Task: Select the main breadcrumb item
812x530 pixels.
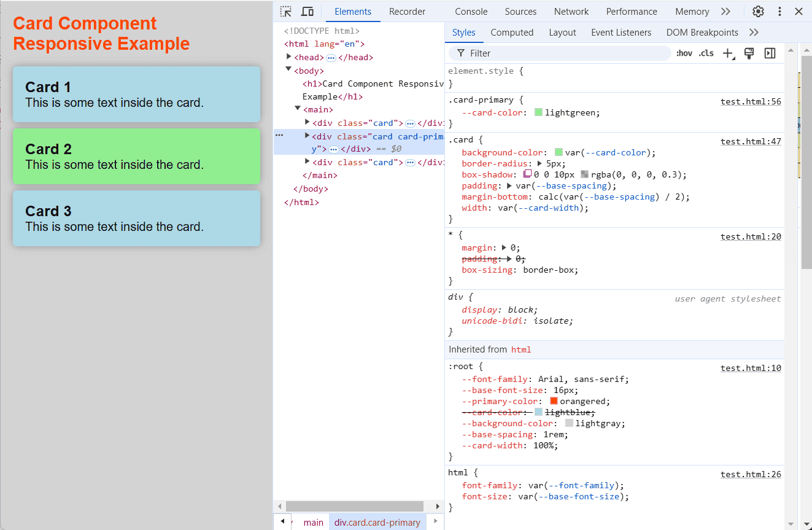Action: tap(313, 522)
